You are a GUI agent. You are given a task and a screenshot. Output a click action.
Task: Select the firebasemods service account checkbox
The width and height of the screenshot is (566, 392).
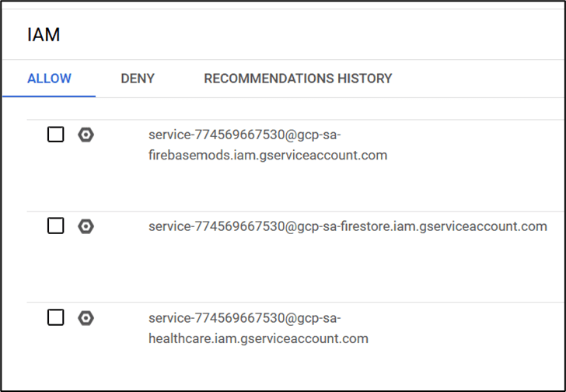(56, 135)
